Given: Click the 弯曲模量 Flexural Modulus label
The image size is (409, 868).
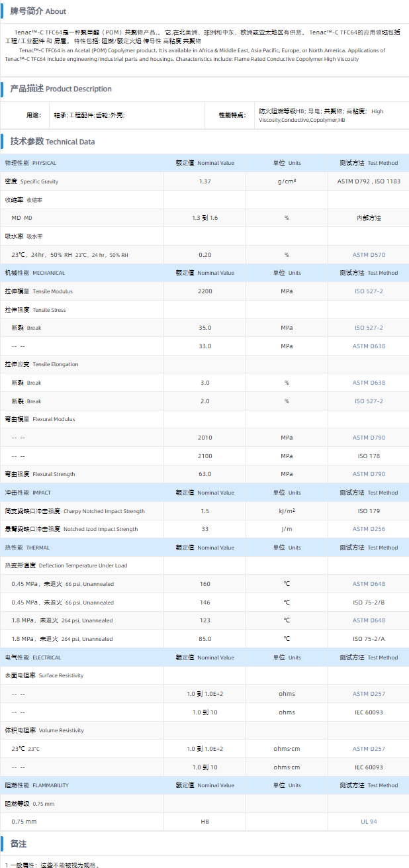Looking at the screenshot, I should click(40, 419).
